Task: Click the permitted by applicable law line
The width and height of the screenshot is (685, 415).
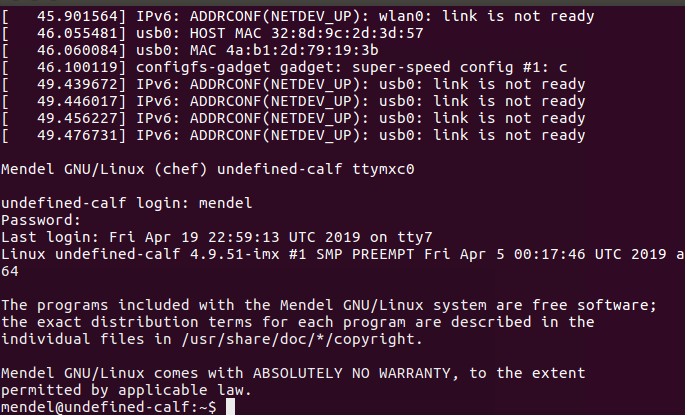Action: pos(126,391)
